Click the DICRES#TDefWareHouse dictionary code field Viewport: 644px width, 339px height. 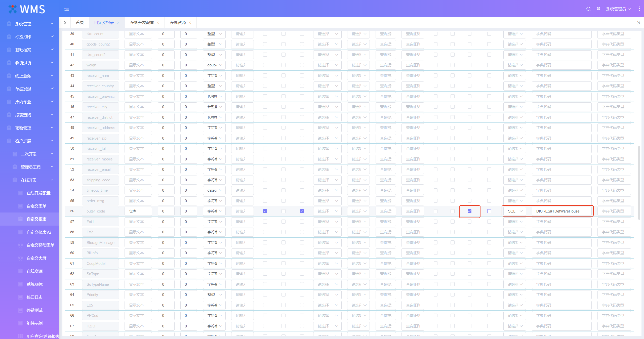pyautogui.click(x=561, y=211)
